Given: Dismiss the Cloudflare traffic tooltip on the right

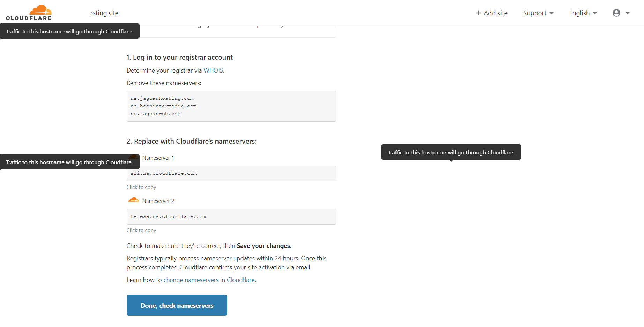Looking at the screenshot, I should point(451,152).
